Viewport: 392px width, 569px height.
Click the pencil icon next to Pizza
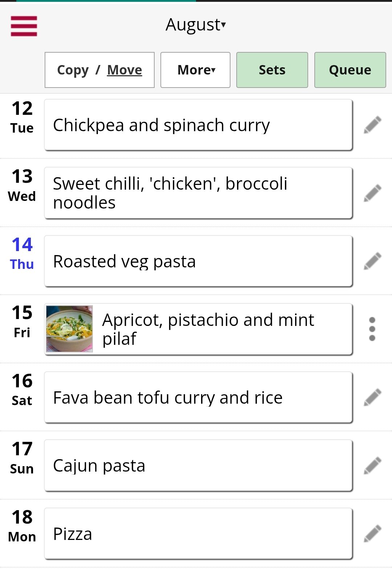point(372,533)
